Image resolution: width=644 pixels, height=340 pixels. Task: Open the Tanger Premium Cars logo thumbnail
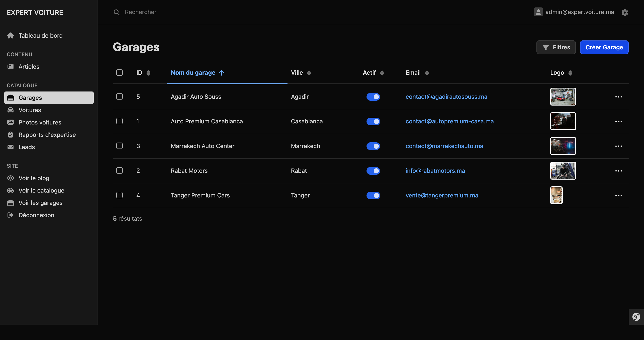pos(556,195)
